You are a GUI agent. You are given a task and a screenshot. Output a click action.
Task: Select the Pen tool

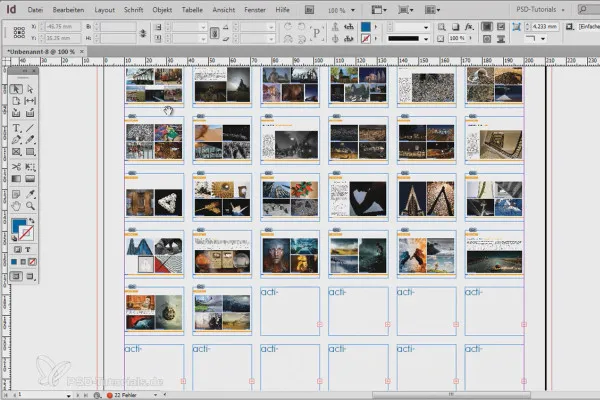[x=16, y=140]
